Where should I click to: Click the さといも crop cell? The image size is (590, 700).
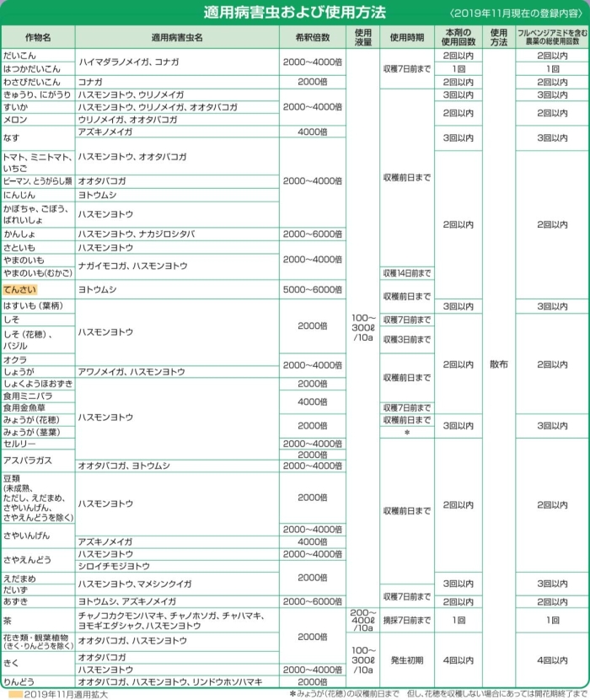pyautogui.click(x=38, y=248)
